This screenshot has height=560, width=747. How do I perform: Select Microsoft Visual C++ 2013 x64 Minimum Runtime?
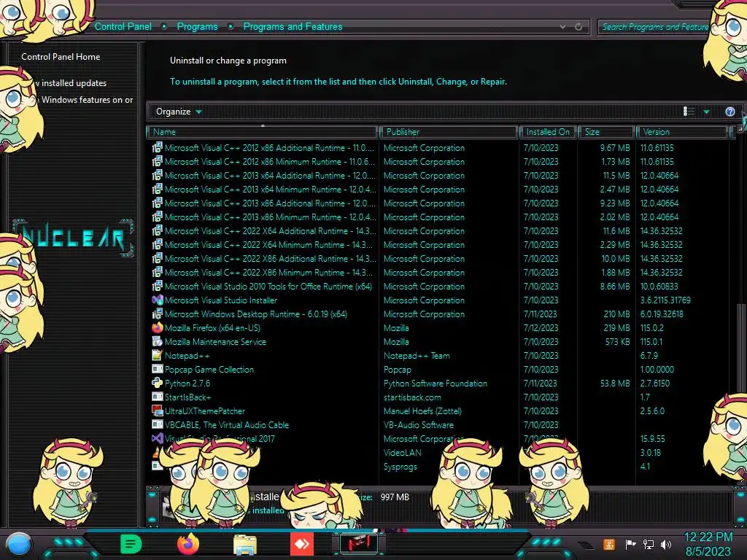[438, 189]
